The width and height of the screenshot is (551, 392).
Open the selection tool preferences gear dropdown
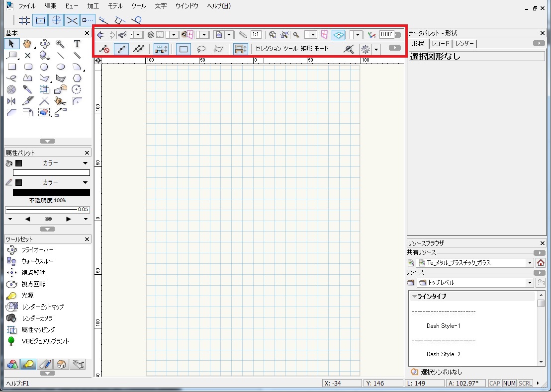[x=376, y=50]
